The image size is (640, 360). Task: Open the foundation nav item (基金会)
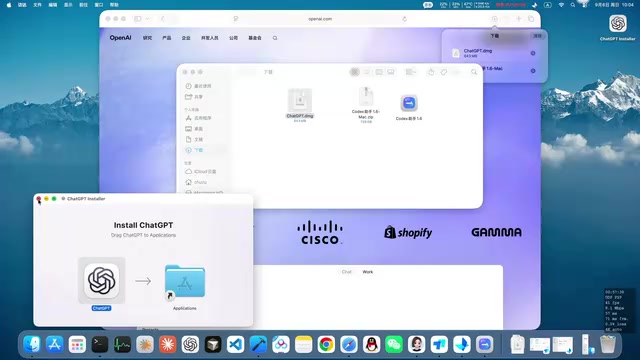(x=255, y=38)
